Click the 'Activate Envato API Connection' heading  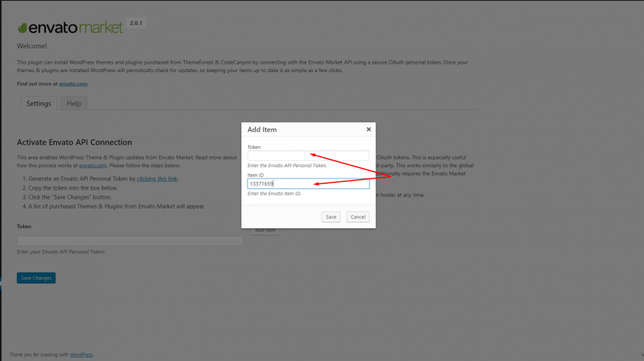tap(74, 143)
